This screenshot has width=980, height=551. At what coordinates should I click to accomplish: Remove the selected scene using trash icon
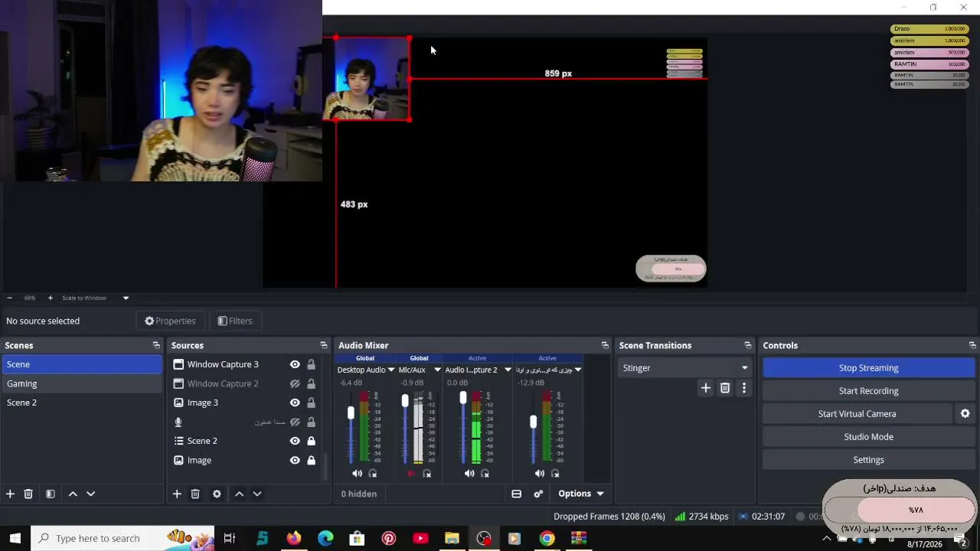(x=28, y=494)
